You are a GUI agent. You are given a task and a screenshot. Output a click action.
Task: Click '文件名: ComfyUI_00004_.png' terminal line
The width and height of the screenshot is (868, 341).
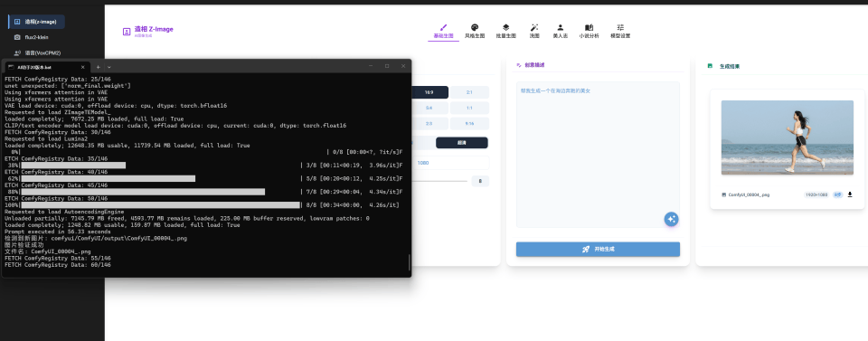point(48,251)
